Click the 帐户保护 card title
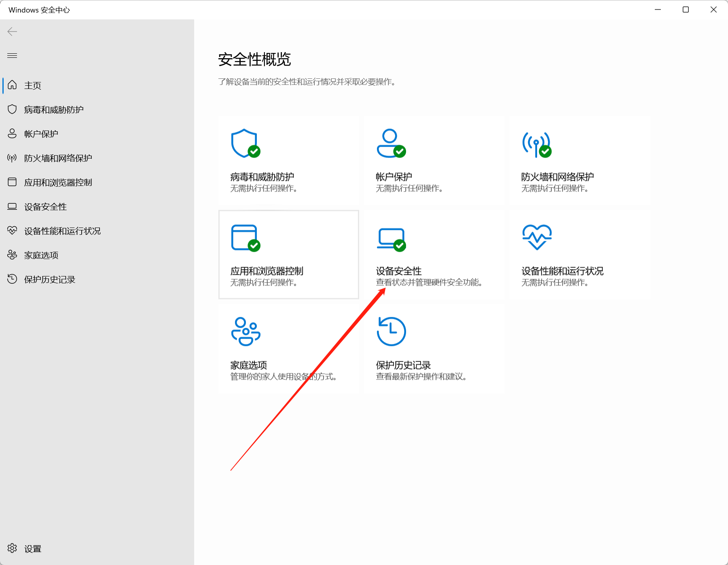 tap(394, 177)
